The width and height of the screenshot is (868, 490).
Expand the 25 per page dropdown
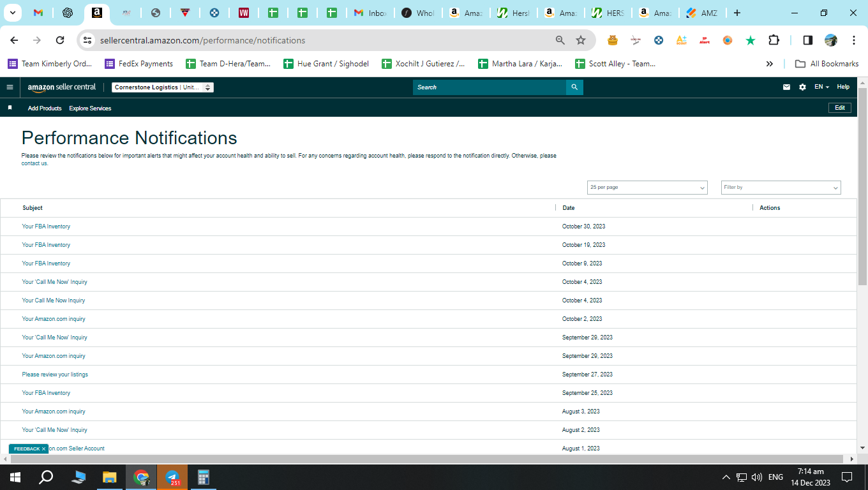click(x=647, y=188)
